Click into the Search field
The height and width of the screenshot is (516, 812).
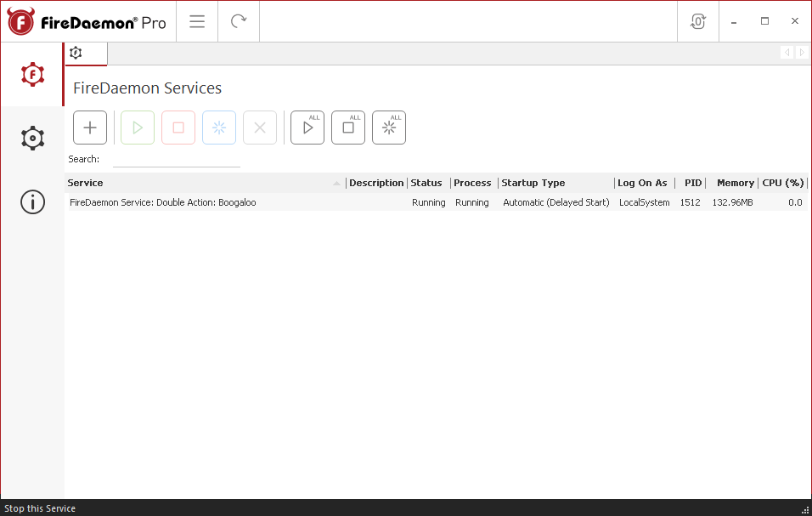tap(177, 160)
